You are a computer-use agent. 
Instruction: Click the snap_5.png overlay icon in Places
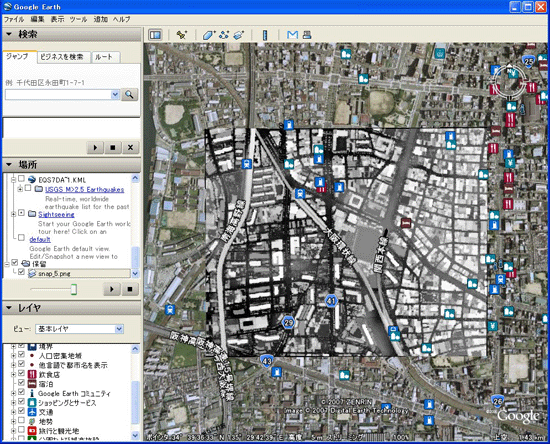[32, 274]
